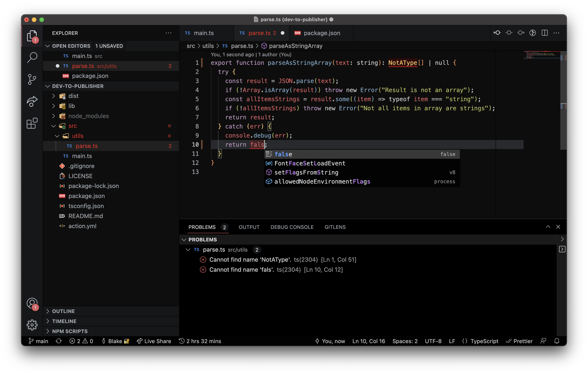
Task: Open the Source Control view
Action: coord(32,79)
